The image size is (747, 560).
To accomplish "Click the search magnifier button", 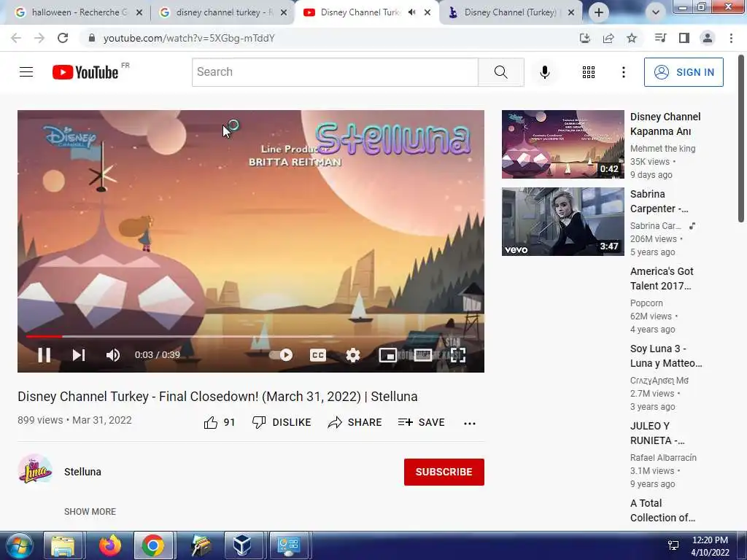I will pos(500,72).
